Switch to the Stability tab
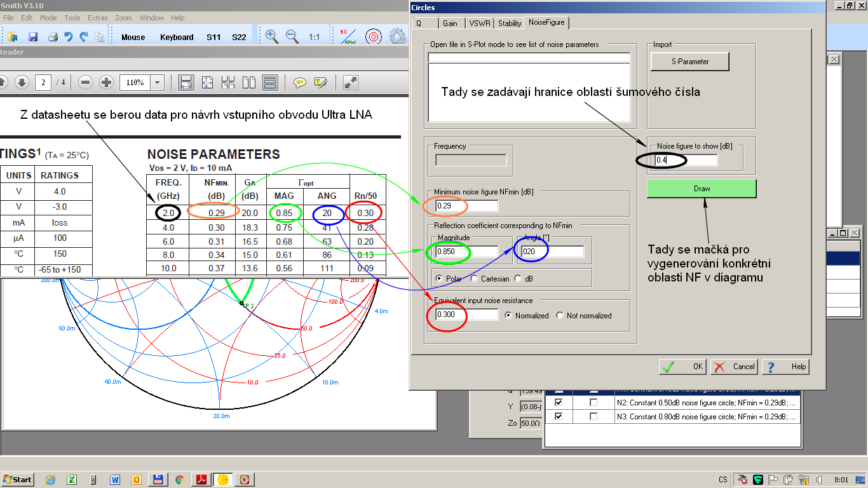The height and width of the screenshot is (488, 868). coord(510,24)
